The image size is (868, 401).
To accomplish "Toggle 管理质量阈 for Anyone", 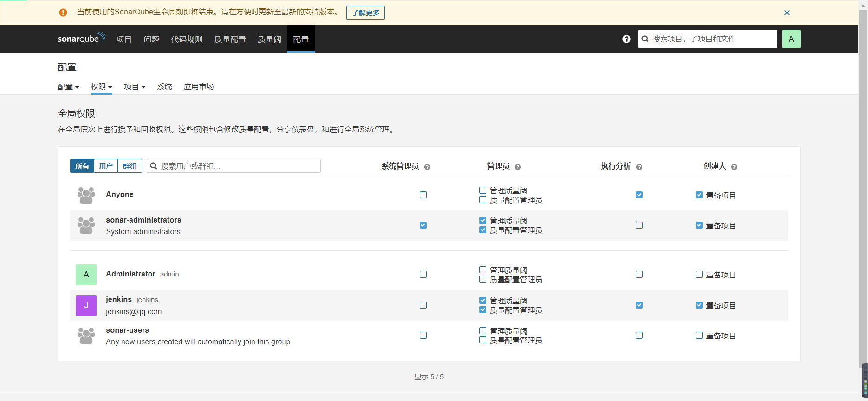I will point(483,190).
